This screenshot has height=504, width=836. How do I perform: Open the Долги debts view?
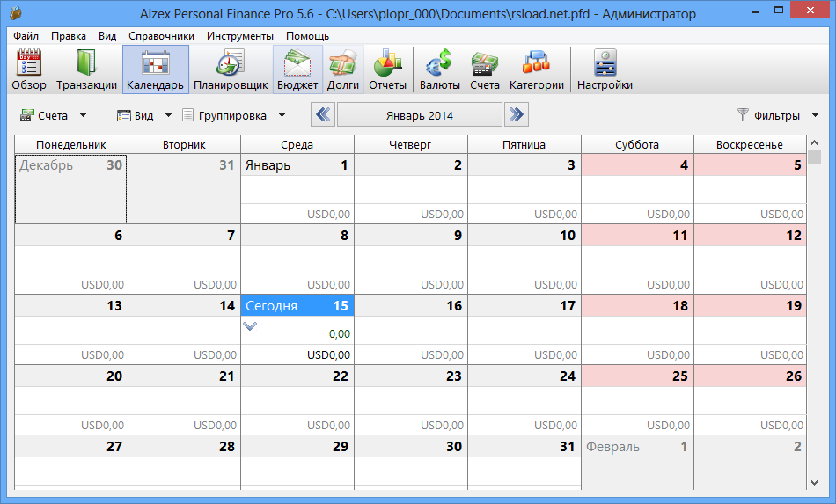(x=343, y=69)
